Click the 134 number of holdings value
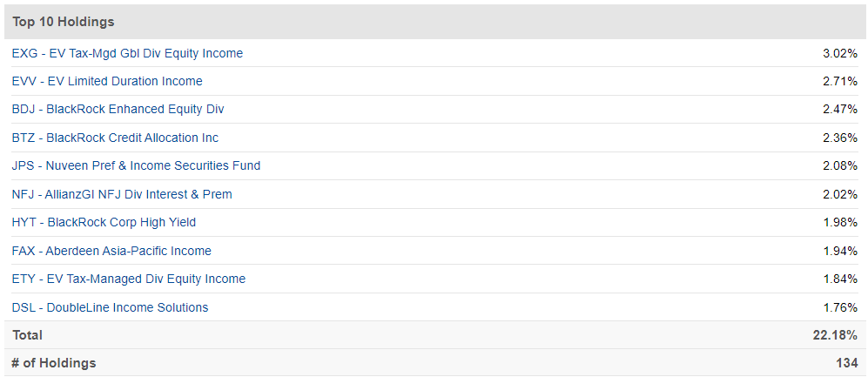 [x=847, y=363]
